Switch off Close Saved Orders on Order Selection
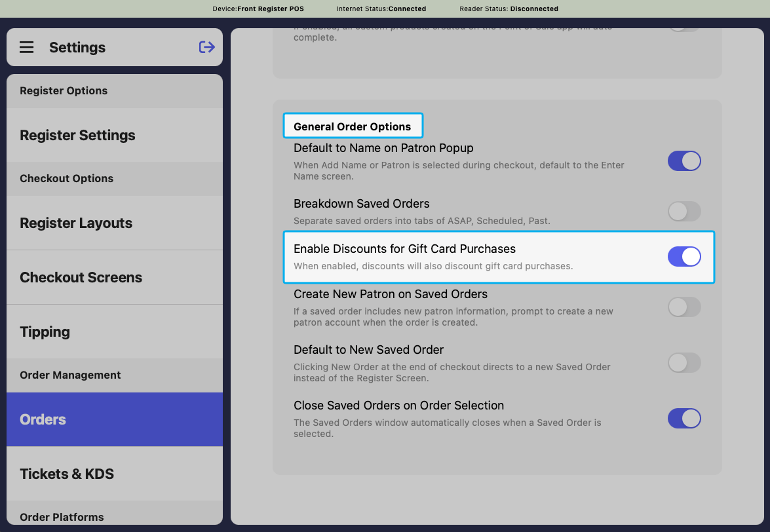 point(684,419)
